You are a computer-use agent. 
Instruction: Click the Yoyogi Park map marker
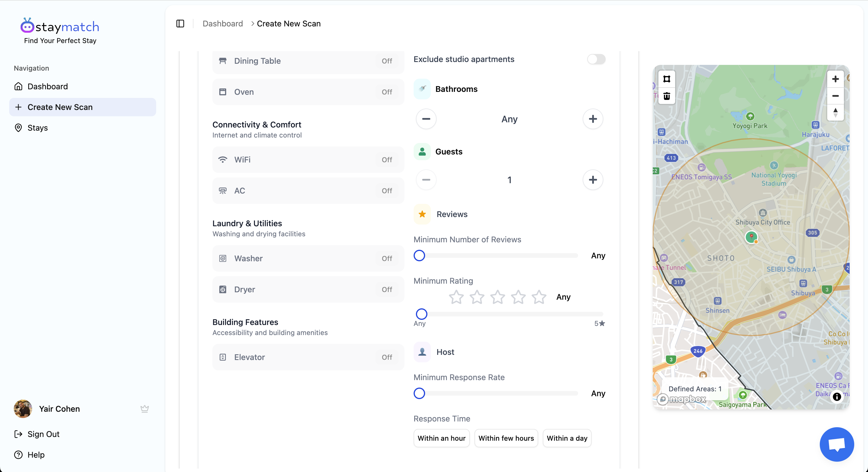(x=750, y=116)
